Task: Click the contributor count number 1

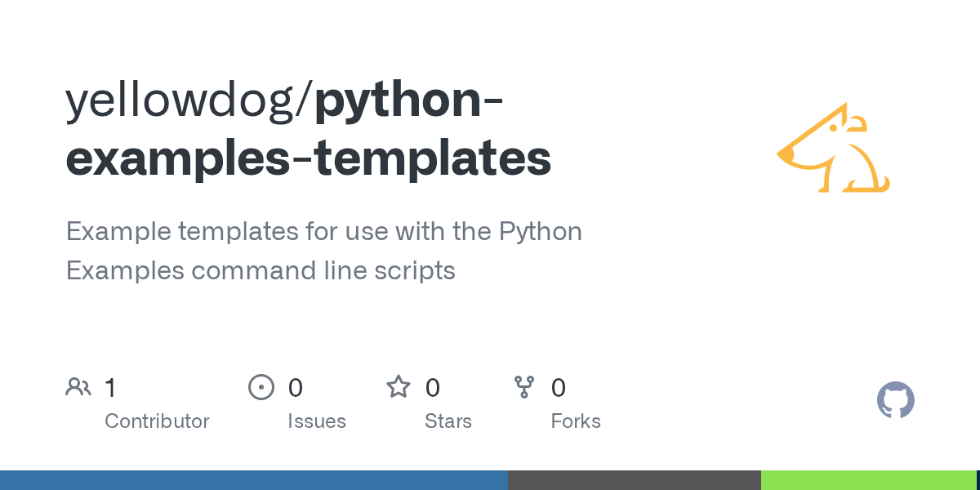Action: pyautogui.click(x=110, y=388)
